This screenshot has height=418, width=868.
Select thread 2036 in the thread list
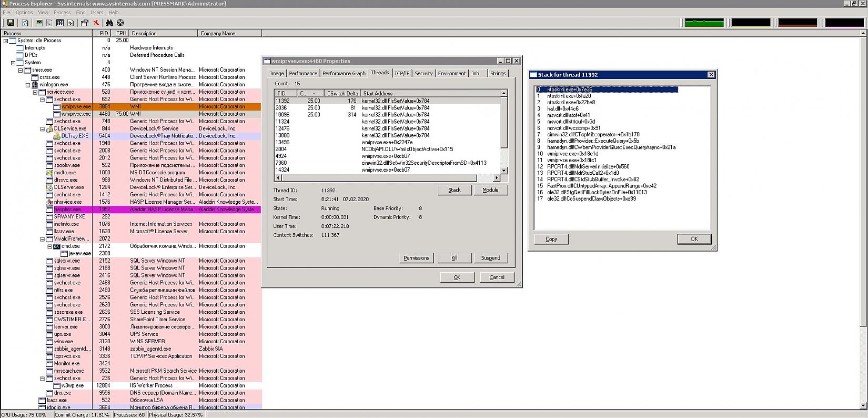(282, 108)
